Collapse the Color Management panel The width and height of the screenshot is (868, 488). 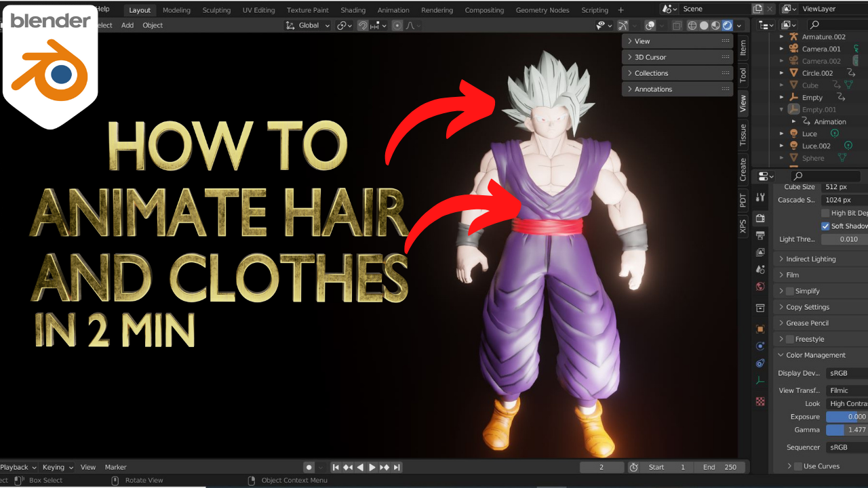coord(821,355)
